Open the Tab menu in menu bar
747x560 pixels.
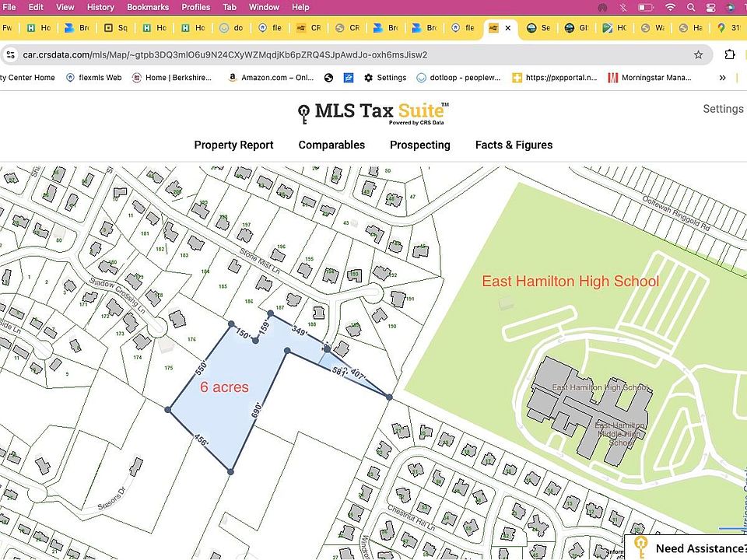pos(230,7)
